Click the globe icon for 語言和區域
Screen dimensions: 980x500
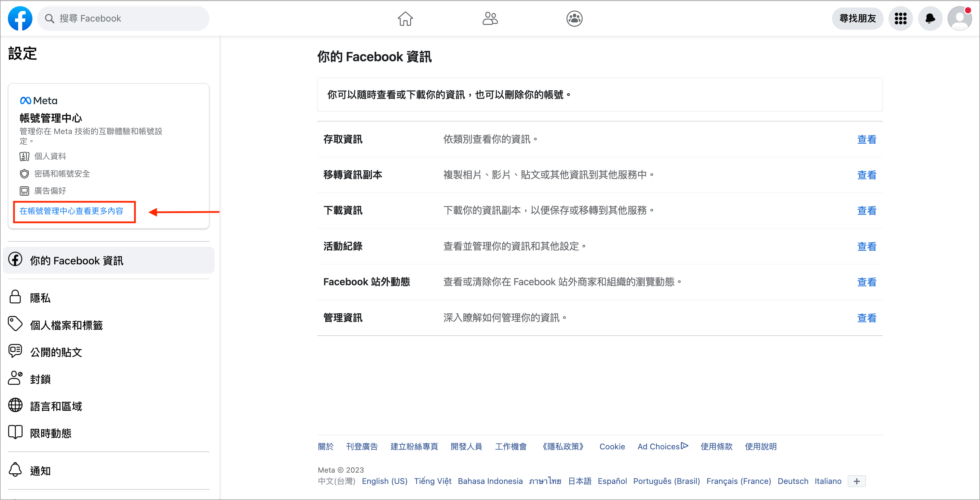click(x=15, y=405)
